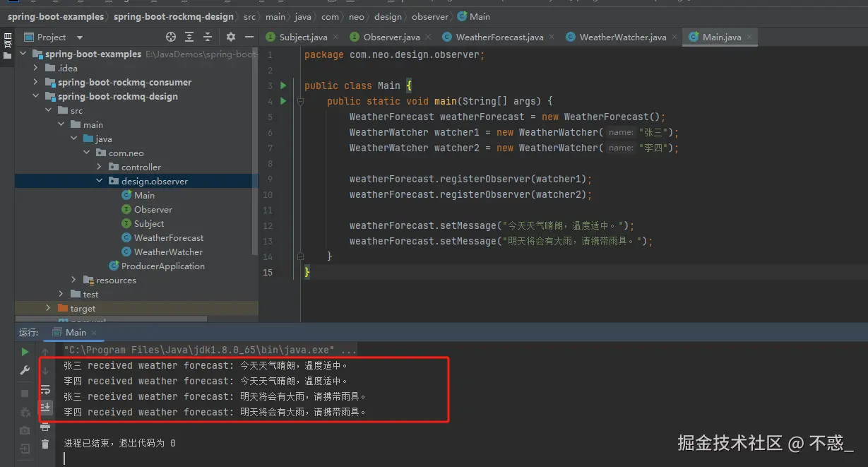Click spring-boot-rockmq-design breadcrumb
Screen dimensions: 868x467
pyautogui.click(x=173, y=16)
